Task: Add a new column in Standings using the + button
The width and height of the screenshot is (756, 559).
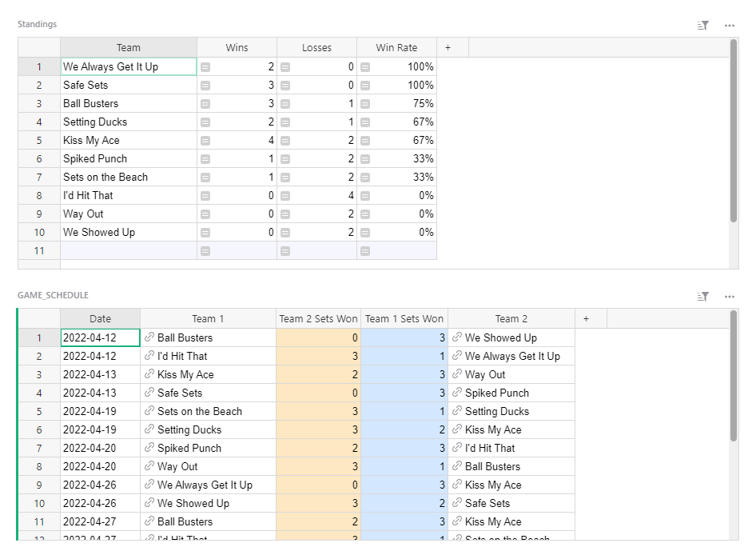Action: coord(448,47)
